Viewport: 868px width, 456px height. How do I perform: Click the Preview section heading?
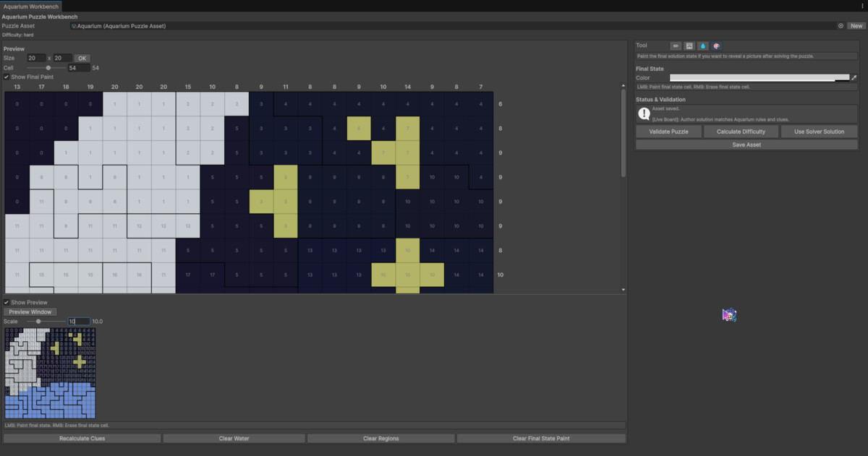(x=14, y=49)
